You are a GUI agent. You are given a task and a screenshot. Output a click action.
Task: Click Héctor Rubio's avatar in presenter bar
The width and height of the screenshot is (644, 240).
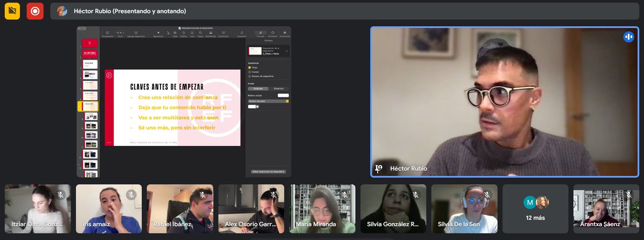point(62,11)
